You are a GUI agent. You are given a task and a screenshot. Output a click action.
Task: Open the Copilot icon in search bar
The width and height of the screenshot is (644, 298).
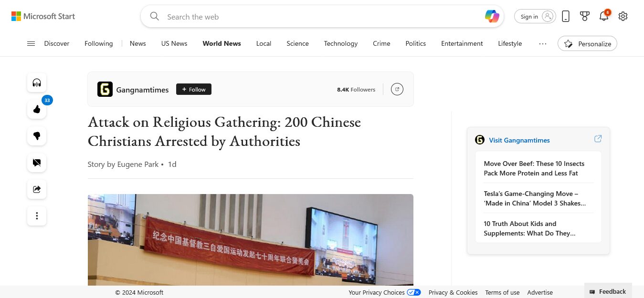click(x=492, y=16)
